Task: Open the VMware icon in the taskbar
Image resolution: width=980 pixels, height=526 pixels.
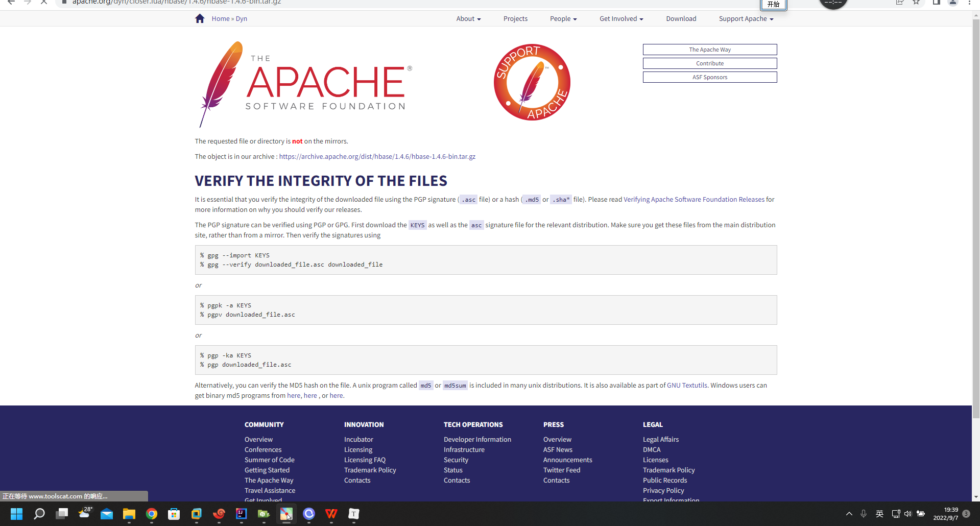Action: (x=197, y=514)
